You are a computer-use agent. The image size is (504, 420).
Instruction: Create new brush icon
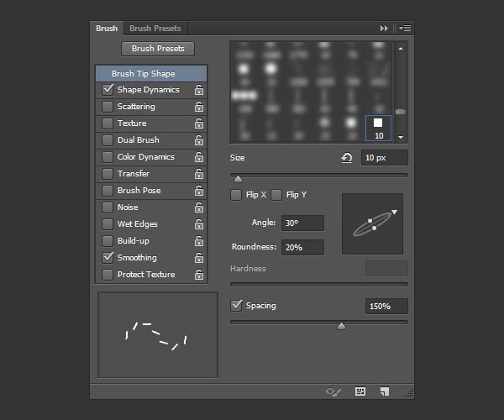pos(385,391)
